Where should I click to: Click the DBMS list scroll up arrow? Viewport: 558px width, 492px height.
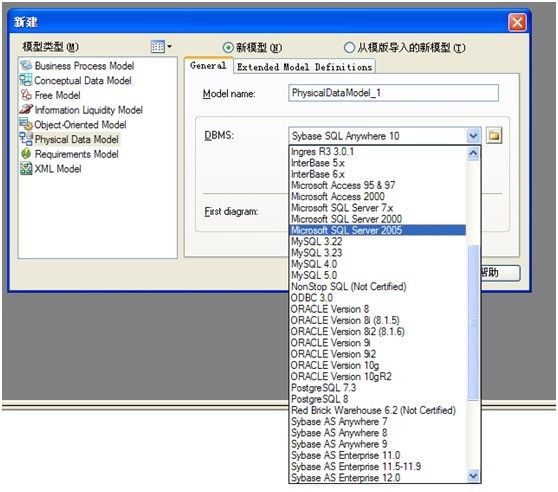[x=473, y=153]
